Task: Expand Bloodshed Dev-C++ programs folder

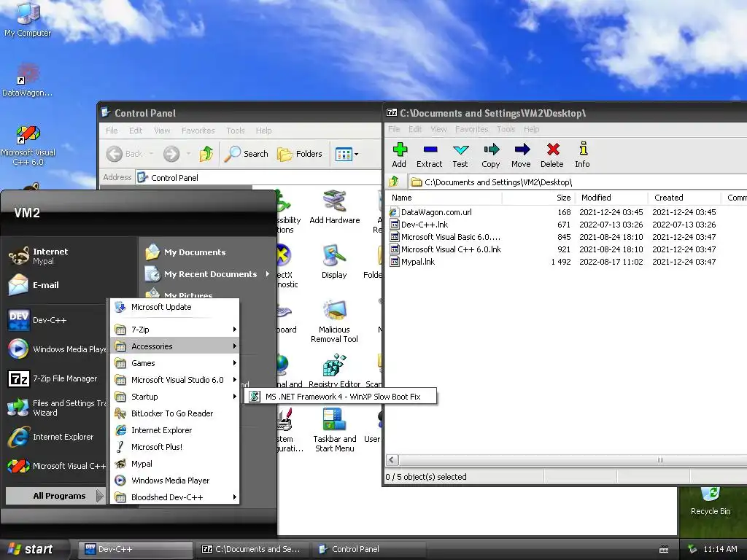Action: click(x=175, y=497)
